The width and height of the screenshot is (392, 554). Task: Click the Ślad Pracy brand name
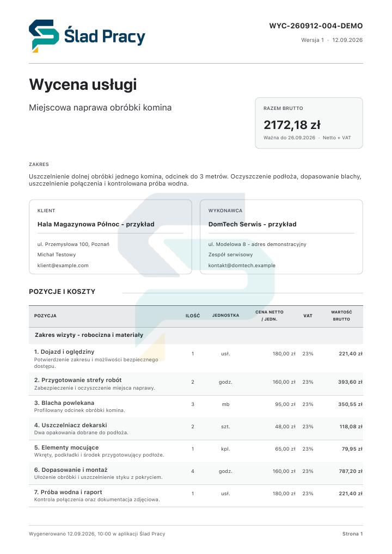(105, 37)
